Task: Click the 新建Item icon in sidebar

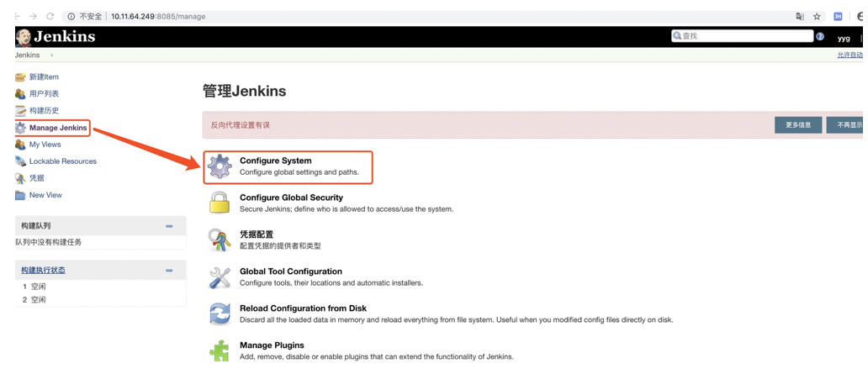Action: (x=20, y=76)
